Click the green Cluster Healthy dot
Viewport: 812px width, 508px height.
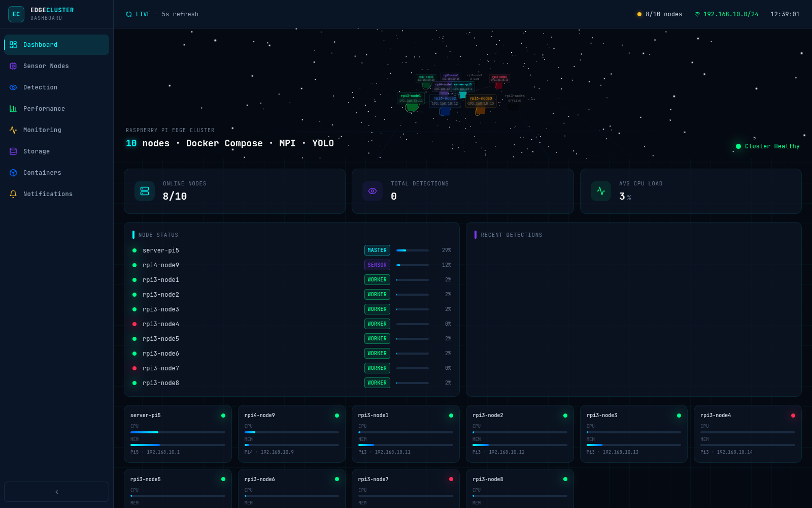pyautogui.click(x=738, y=146)
